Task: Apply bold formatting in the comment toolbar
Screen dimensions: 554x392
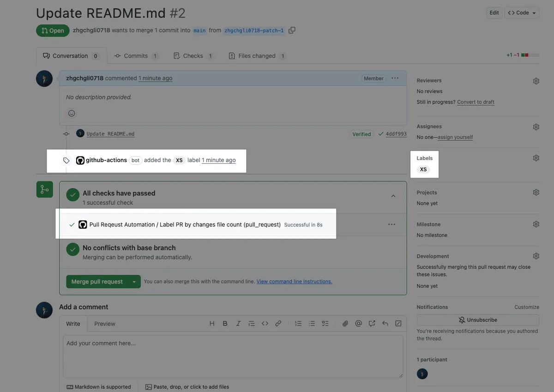Action: tap(225, 324)
